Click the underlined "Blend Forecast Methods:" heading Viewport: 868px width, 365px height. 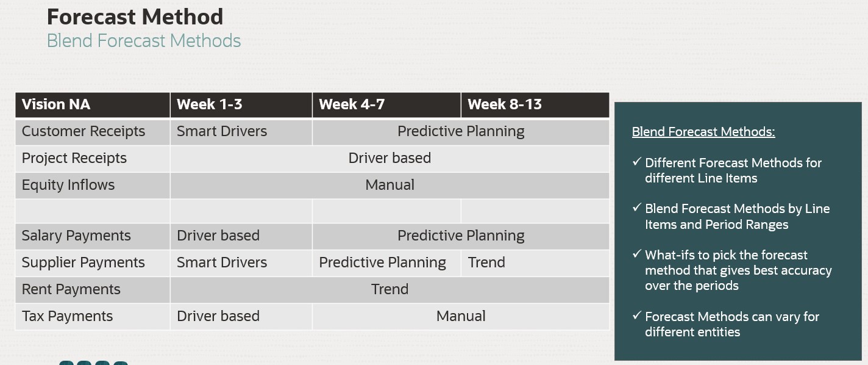tap(703, 132)
